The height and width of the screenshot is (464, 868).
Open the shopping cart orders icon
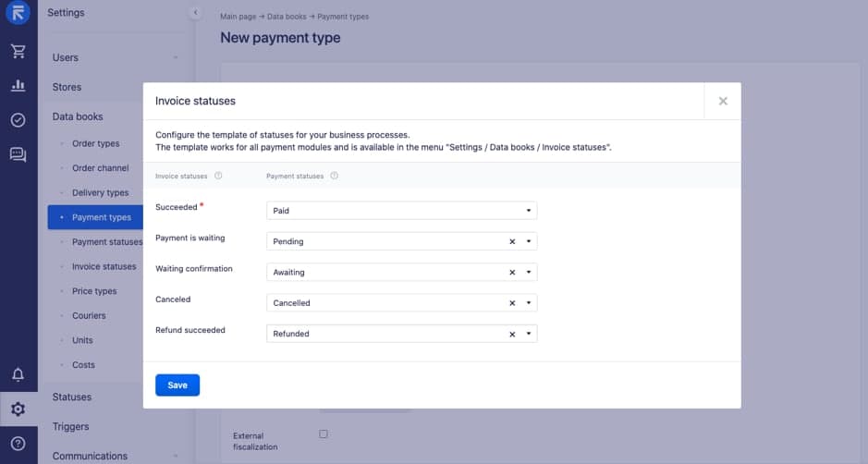pos(18,51)
